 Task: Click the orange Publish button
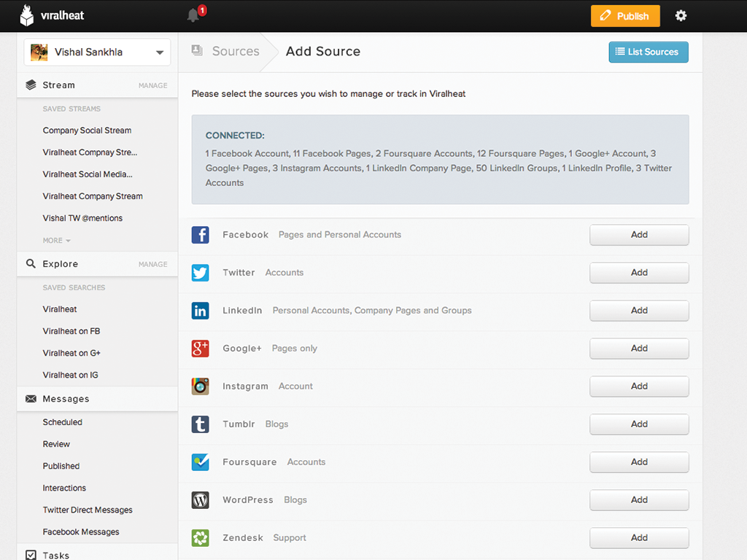624,16
